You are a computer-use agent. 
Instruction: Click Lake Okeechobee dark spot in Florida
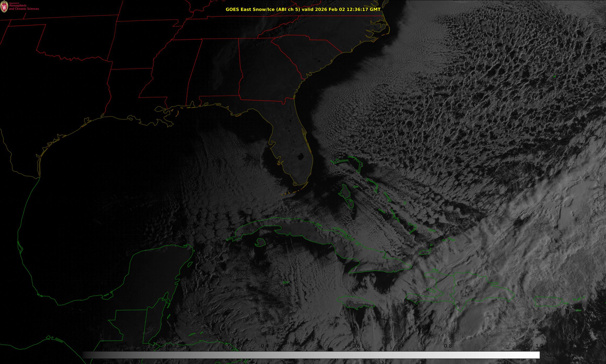(x=300, y=157)
